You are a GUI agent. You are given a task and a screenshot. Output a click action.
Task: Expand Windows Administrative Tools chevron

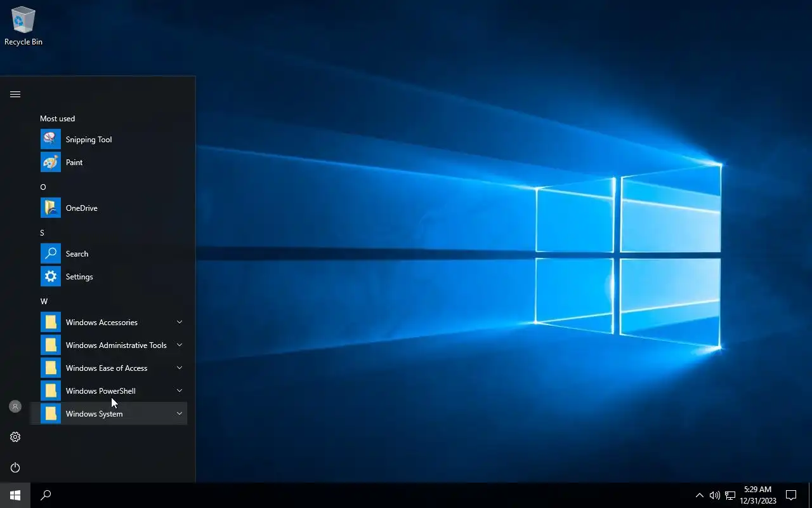point(180,345)
